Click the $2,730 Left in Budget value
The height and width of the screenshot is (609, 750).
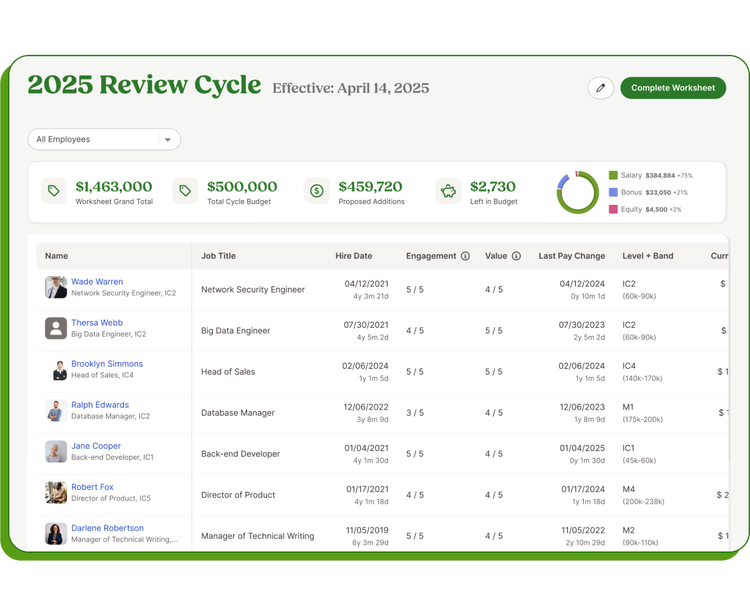point(493,187)
